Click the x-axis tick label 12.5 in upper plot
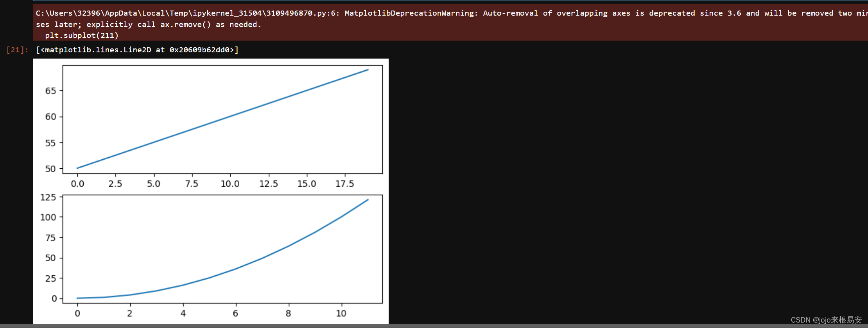This screenshot has height=328, width=868. (269, 184)
